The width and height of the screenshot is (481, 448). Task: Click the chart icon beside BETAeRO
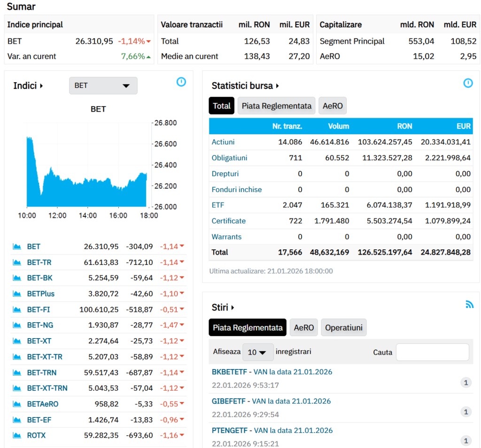(17, 404)
